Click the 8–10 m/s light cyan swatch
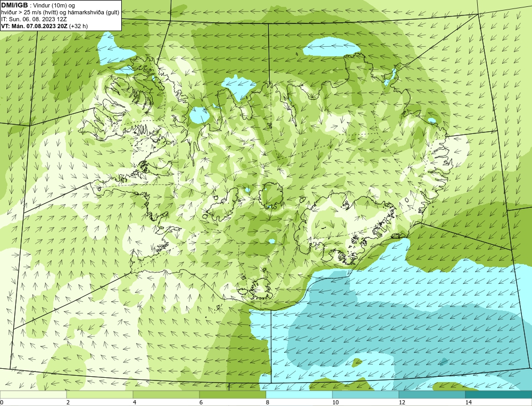Screen dimensions: 532x406 [x=299, y=394]
